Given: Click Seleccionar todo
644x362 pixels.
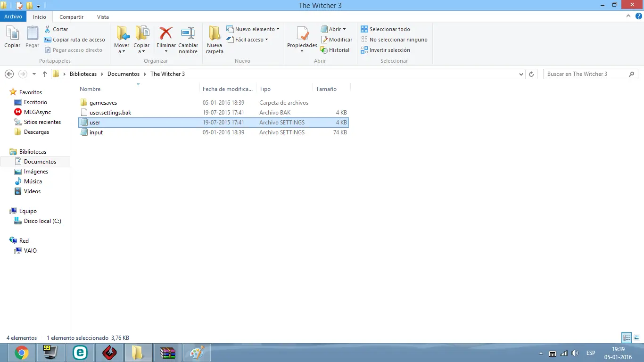Looking at the screenshot, I should [385, 29].
